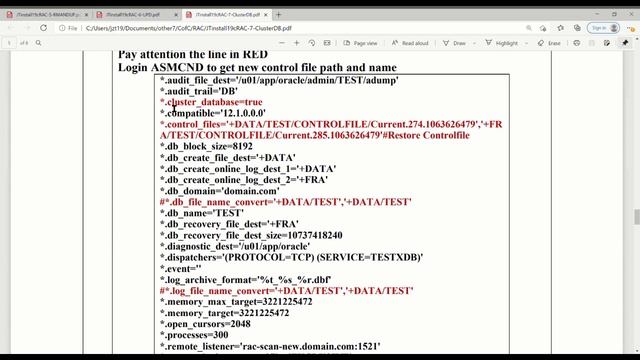640x360 pixels.
Task: Search inside the PDF document
Action: (38, 43)
